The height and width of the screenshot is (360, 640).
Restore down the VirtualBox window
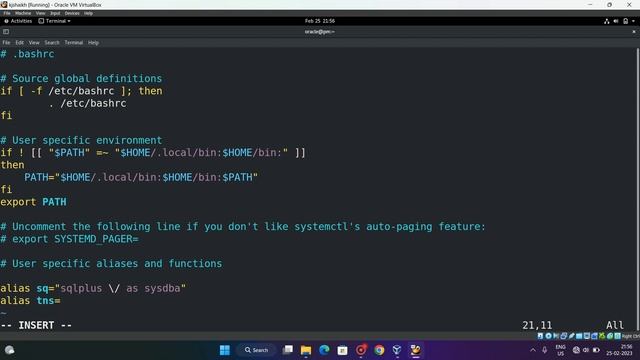pyautogui.click(x=609, y=5)
